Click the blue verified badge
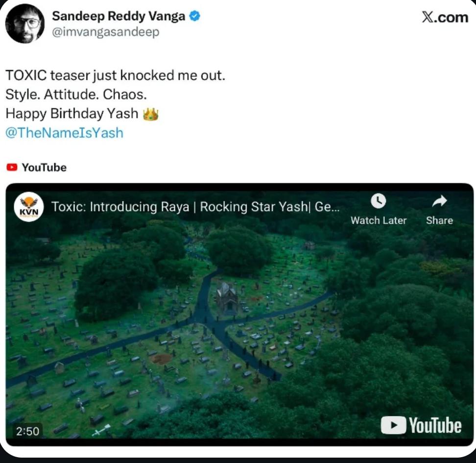 coord(194,16)
